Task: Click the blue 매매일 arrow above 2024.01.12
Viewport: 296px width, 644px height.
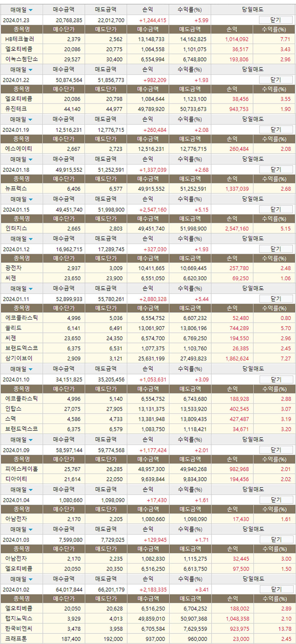Action: [31, 239]
